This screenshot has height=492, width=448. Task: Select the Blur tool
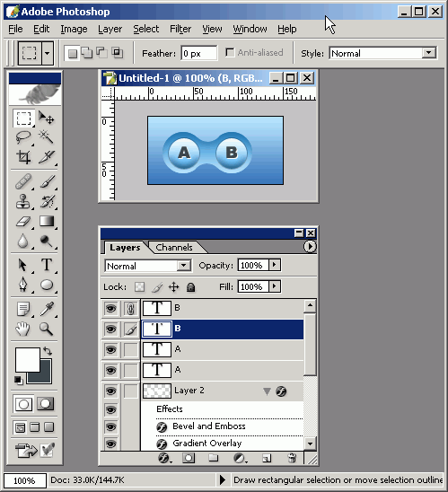point(23,241)
